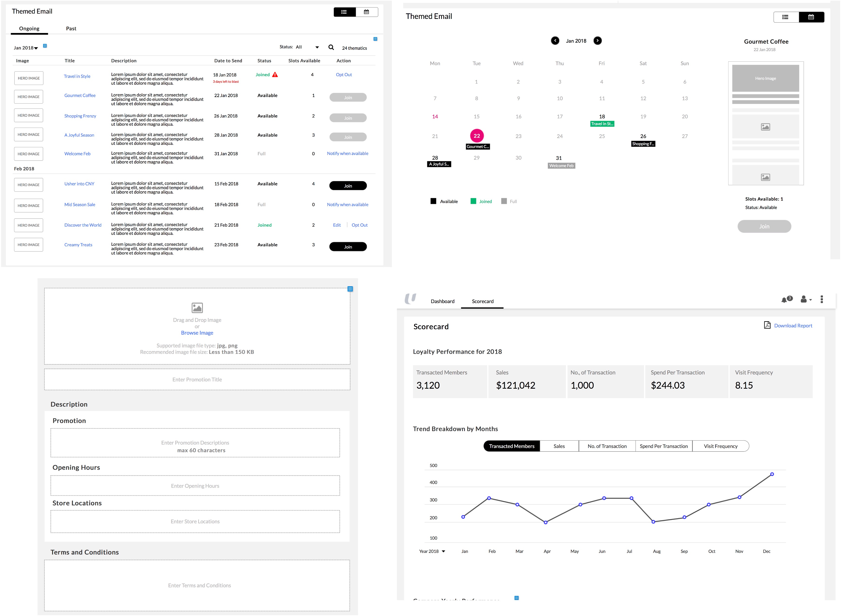The image size is (844, 616).
Task: Click the warning icon beside Joined
Action: coord(275,74)
